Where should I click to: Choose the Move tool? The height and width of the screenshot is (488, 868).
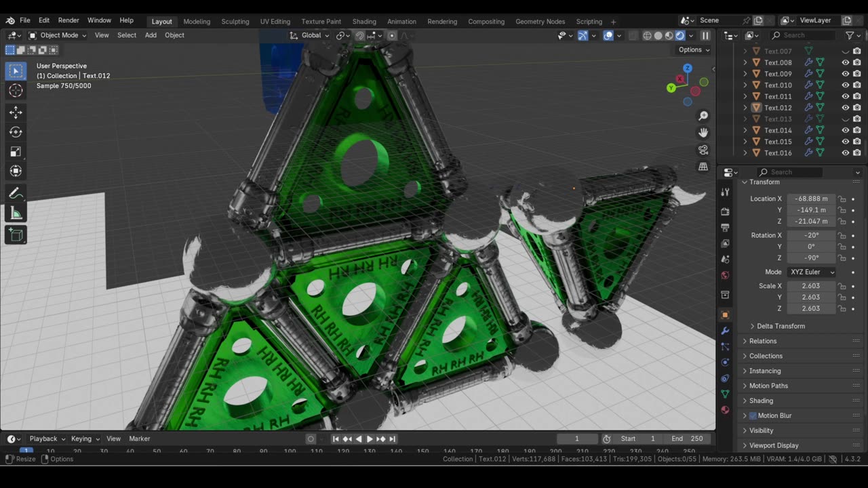click(16, 113)
